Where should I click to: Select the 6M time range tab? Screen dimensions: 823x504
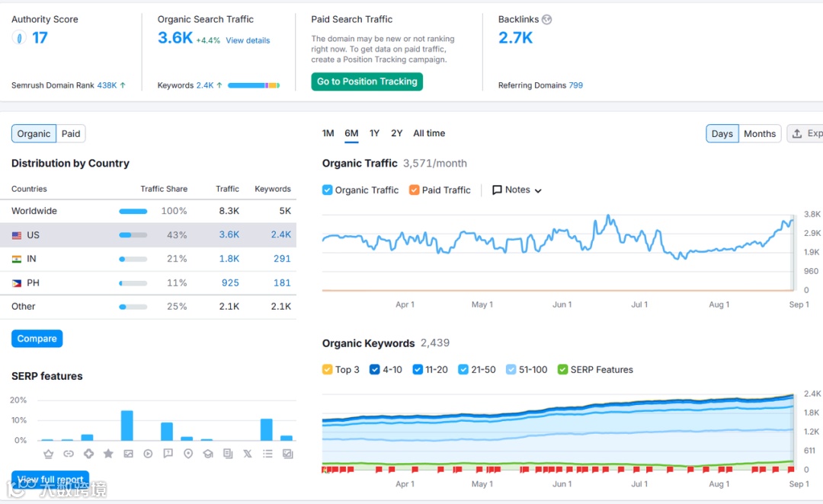click(x=351, y=133)
